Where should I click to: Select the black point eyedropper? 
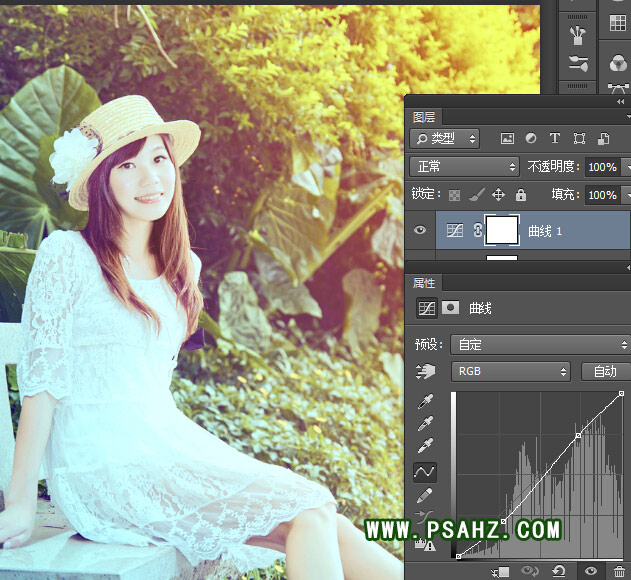click(x=425, y=402)
